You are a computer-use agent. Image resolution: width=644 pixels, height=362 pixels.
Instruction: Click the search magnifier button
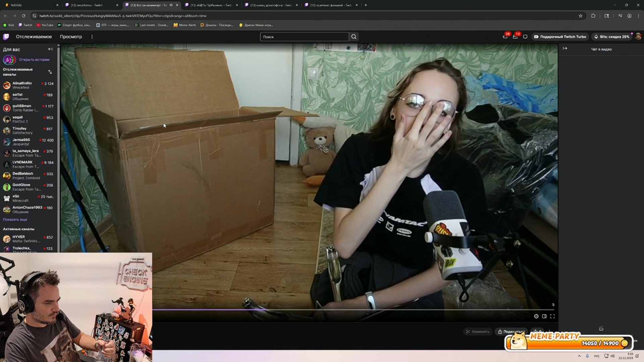pos(354,37)
